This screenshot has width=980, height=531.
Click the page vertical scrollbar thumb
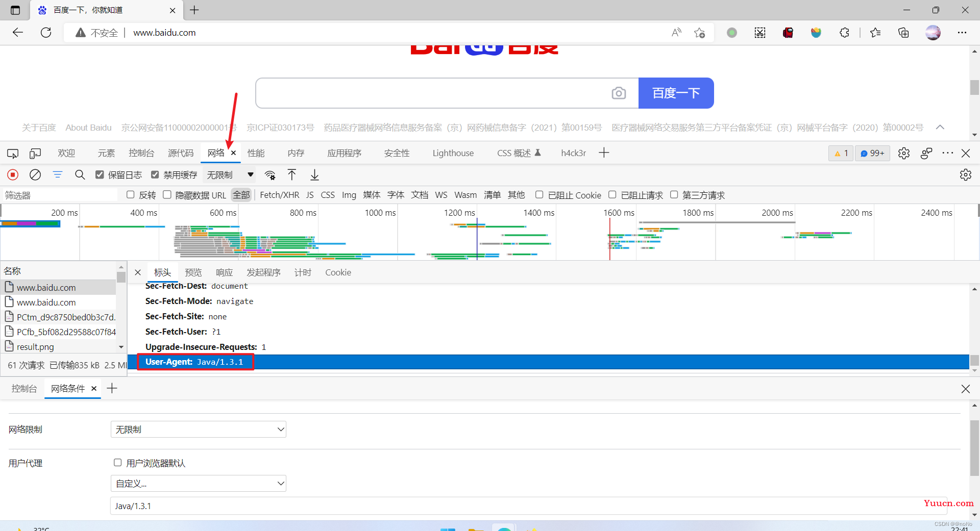pos(974,87)
